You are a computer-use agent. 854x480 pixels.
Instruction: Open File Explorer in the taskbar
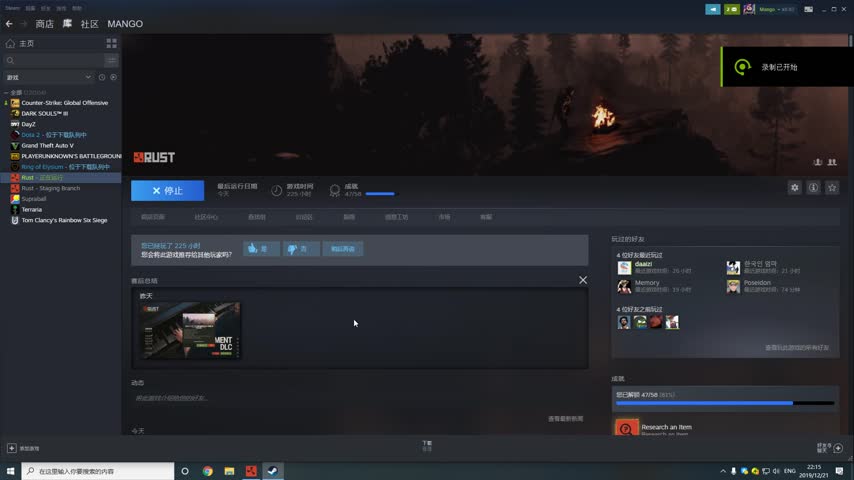tap(229, 471)
